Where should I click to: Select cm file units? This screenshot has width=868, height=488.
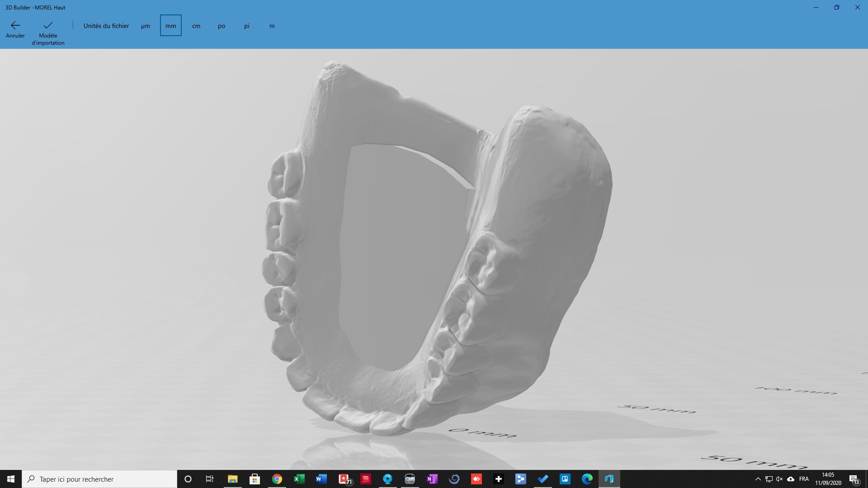tap(196, 26)
